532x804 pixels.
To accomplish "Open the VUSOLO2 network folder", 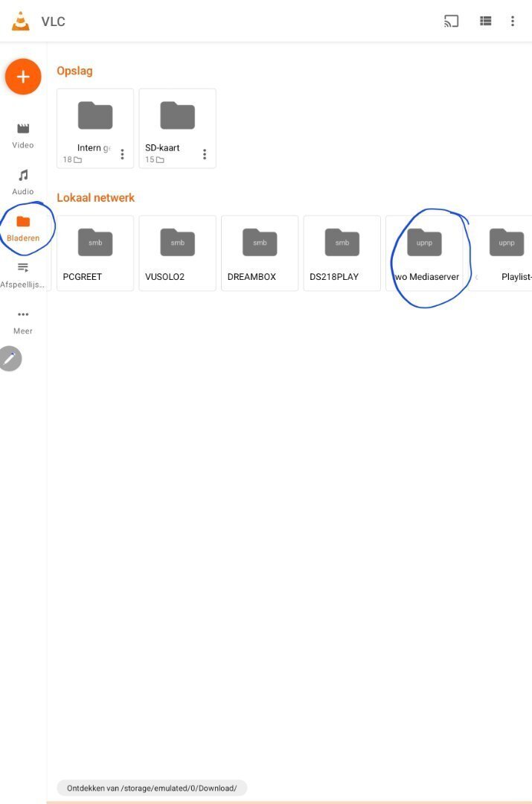I will (x=177, y=252).
